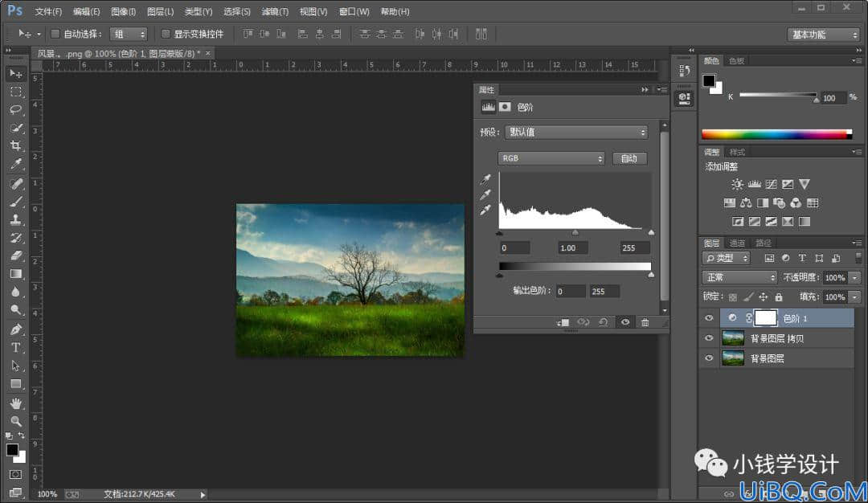Click the 1.00 gamma input field
Image resolution: width=868 pixels, height=503 pixels.
[574, 248]
